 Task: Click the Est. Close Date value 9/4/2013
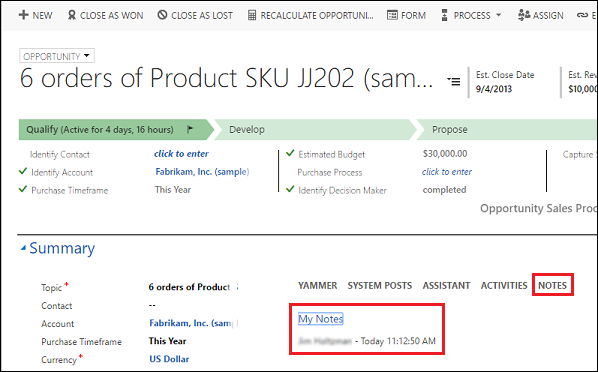tap(494, 89)
